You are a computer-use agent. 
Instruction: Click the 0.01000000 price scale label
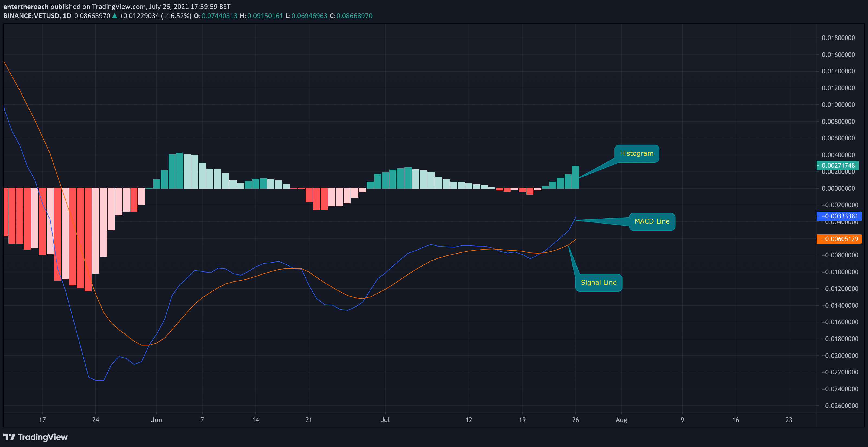(838, 105)
